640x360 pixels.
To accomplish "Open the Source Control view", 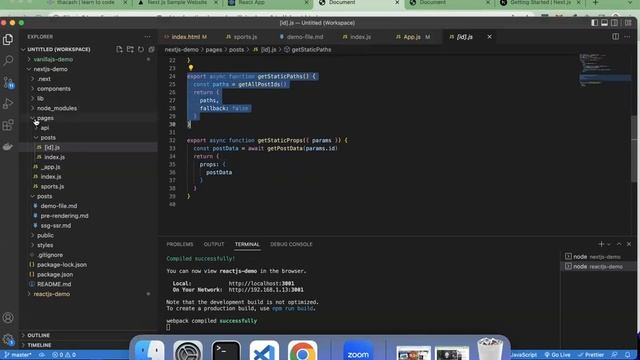I will [8, 82].
